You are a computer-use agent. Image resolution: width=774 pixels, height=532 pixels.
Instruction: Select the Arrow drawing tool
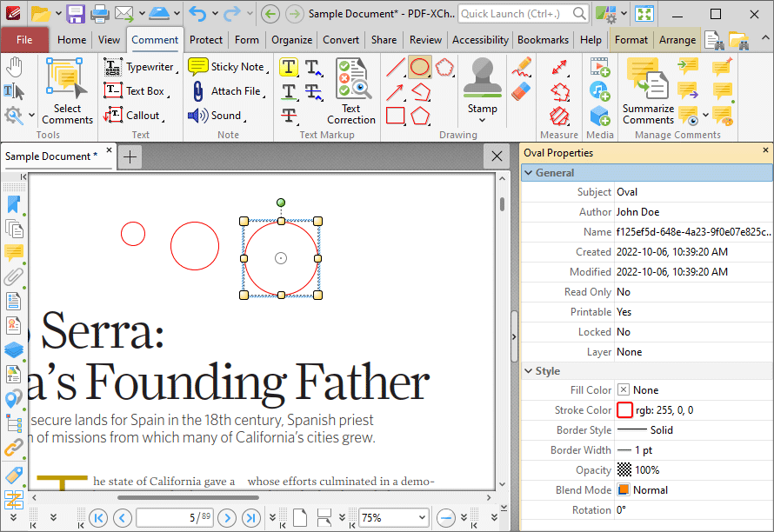(396, 91)
